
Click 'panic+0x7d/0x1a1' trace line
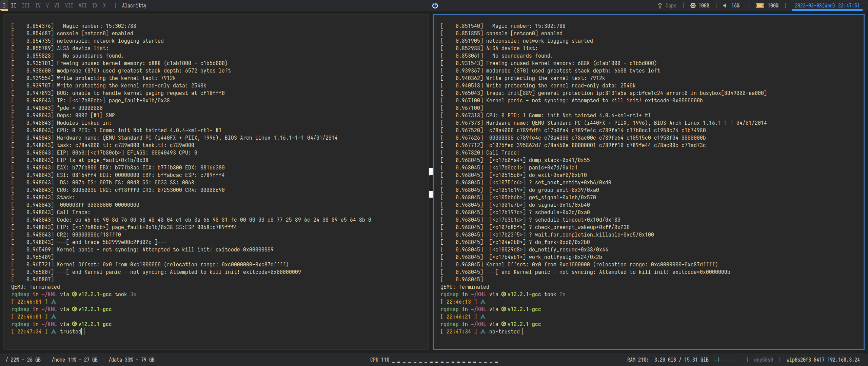509,167
